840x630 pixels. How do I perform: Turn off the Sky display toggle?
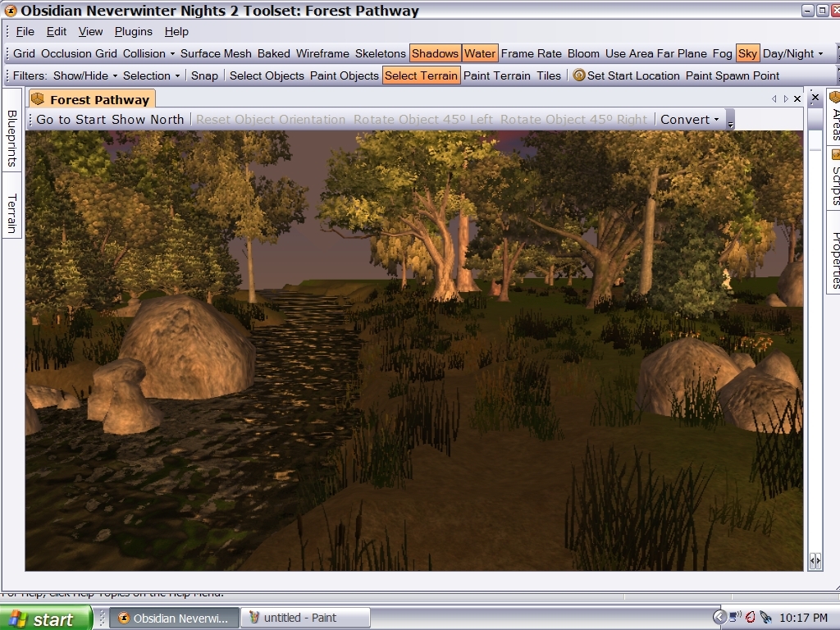coord(747,53)
